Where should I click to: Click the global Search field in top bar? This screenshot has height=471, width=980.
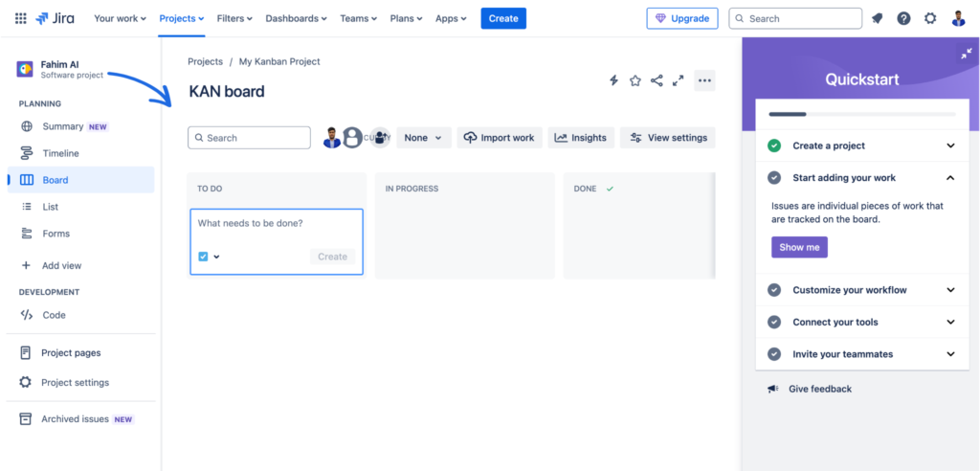click(795, 19)
